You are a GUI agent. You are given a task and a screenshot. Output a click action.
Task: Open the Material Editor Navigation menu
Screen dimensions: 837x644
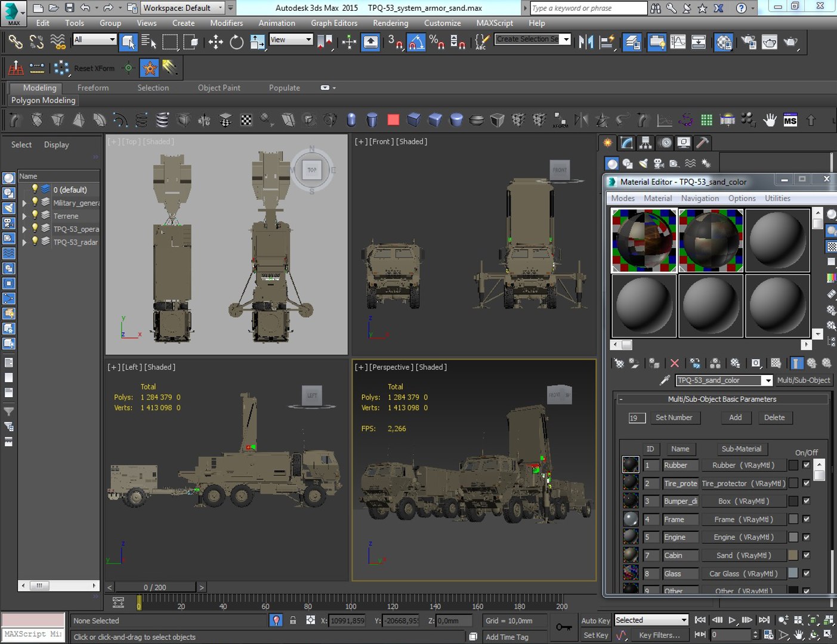pyautogui.click(x=700, y=198)
